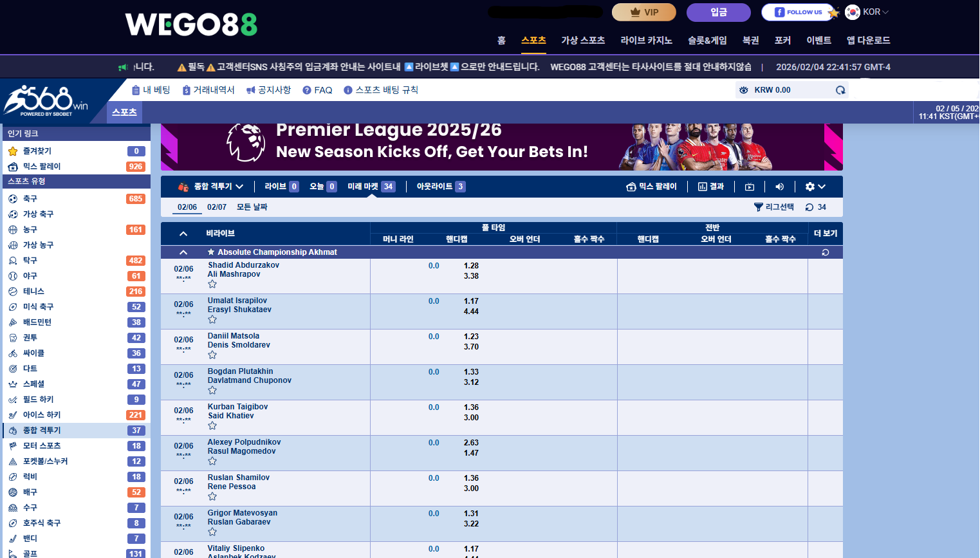Viewport: 980px width, 558px height.
Task: Favorite the Shadid Abdurzakov vs Ali Mashrapov match
Action: pos(212,284)
